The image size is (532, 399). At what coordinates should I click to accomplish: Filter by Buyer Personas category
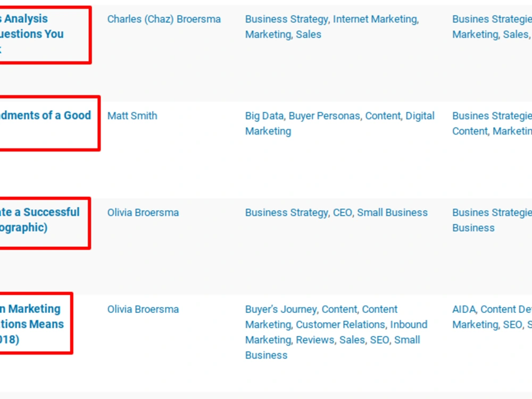(x=325, y=116)
